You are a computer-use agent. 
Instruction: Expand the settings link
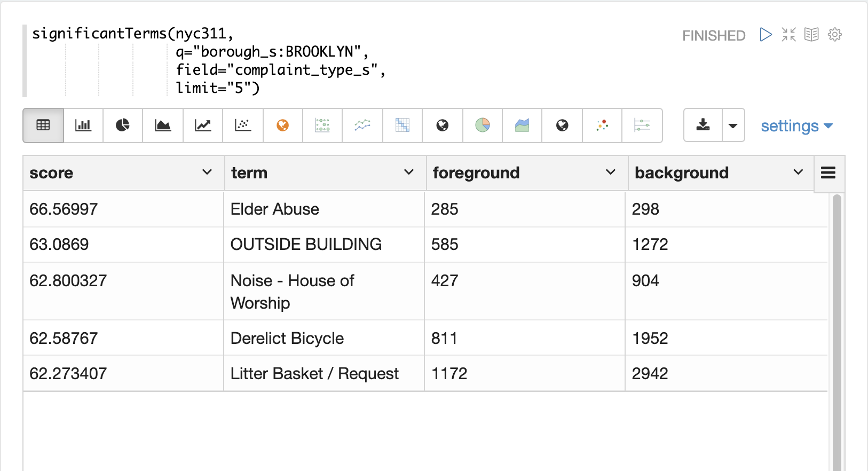(796, 126)
